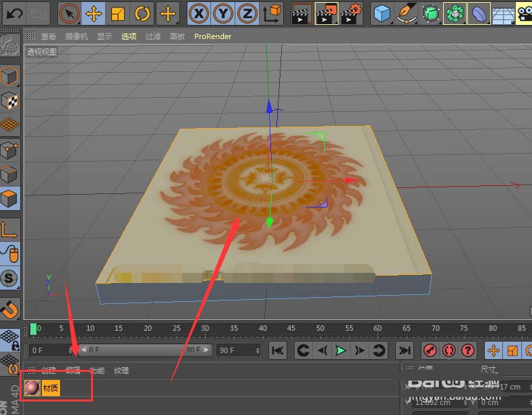
Task: Open the viewport 摄像机 menu
Action: pyautogui.click(x=76, y=36)
